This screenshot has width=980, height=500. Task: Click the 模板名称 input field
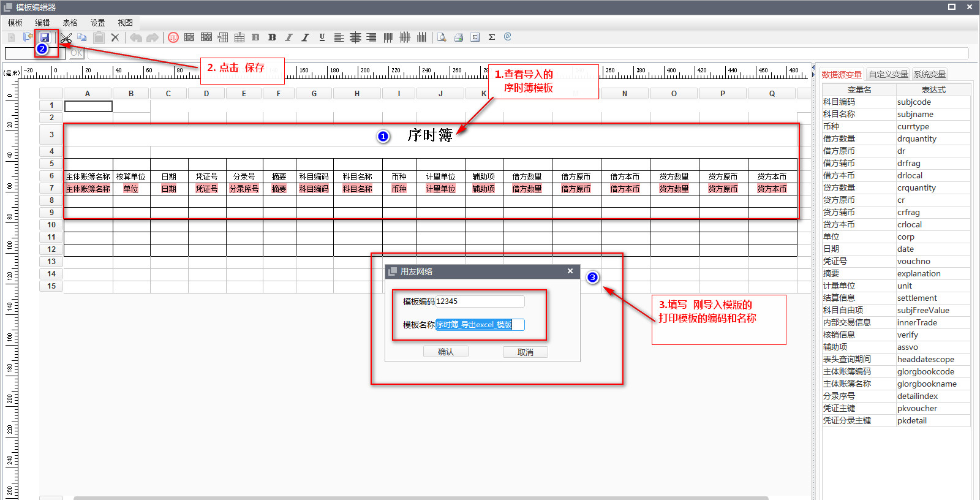480,325
